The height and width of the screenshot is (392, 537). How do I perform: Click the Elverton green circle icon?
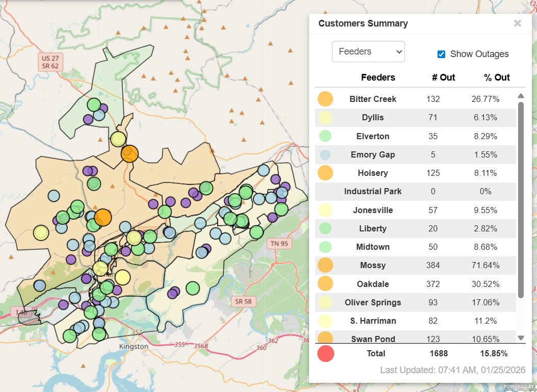[x=325, y=136]
